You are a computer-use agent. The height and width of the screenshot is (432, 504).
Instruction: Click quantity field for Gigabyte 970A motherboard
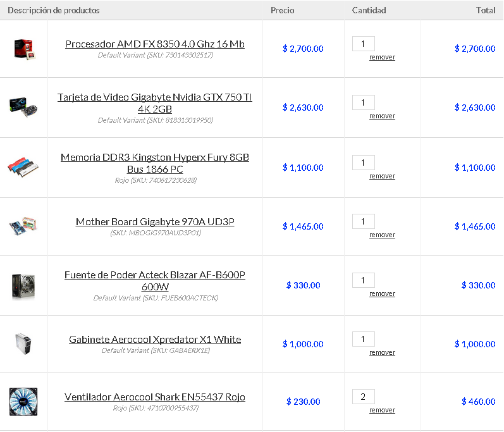coord(364,221)
